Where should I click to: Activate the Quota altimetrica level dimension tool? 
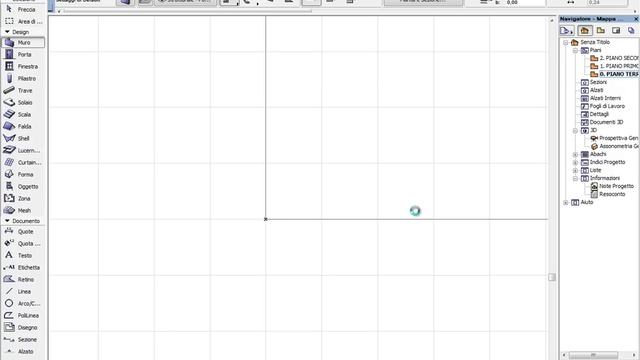coord(23,244)
